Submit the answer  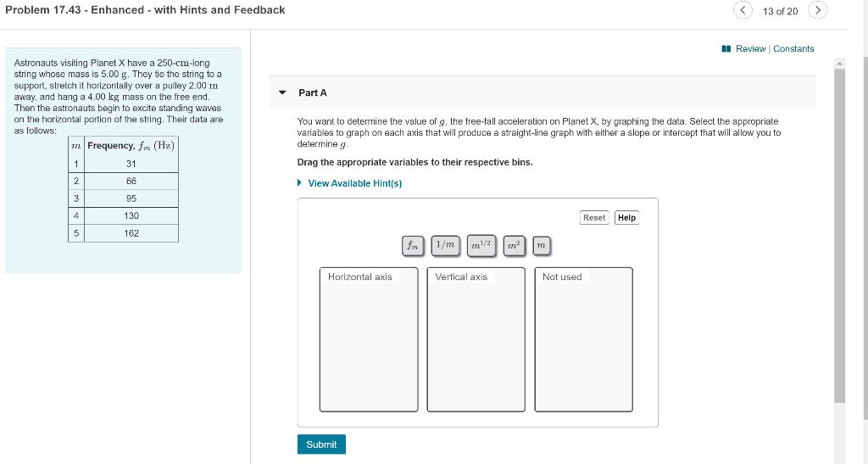pyautogui.click(x=321, y=444)
